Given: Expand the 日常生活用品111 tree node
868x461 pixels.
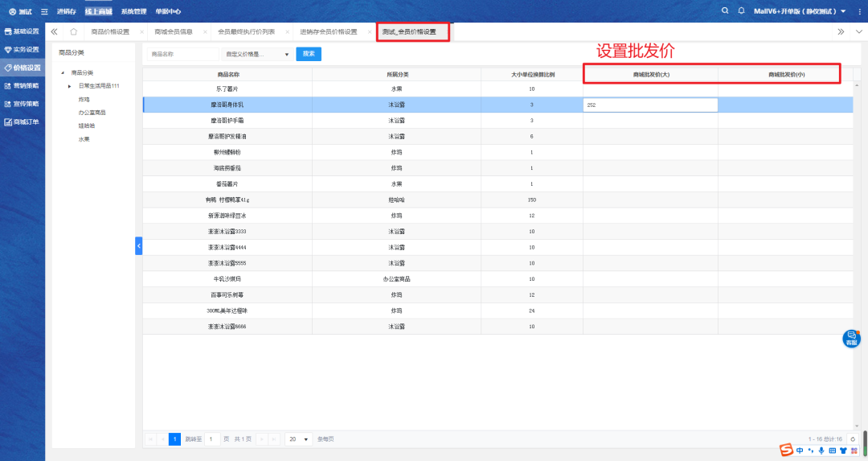Looking at the screenshot, I should click(69, 86).
